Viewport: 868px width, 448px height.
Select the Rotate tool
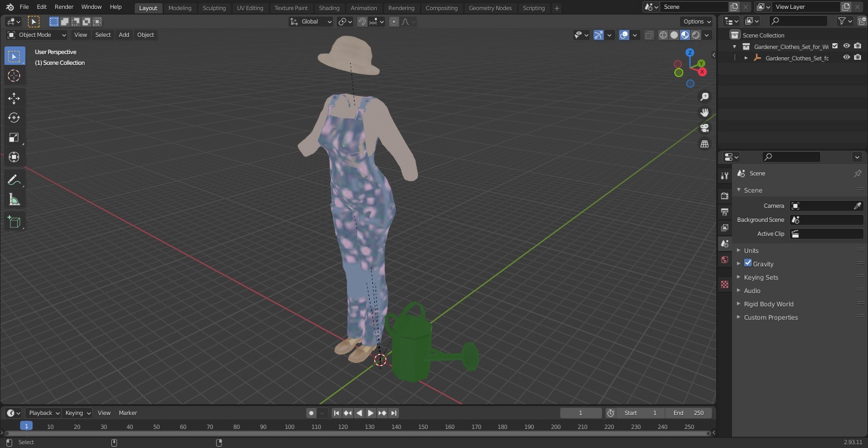14,118
